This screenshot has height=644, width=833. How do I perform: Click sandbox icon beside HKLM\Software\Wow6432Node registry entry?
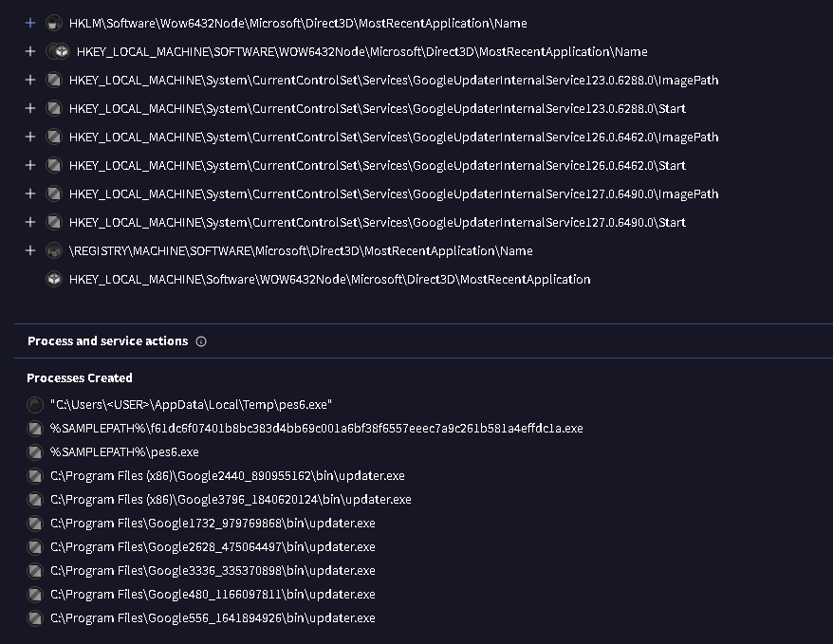54,23
